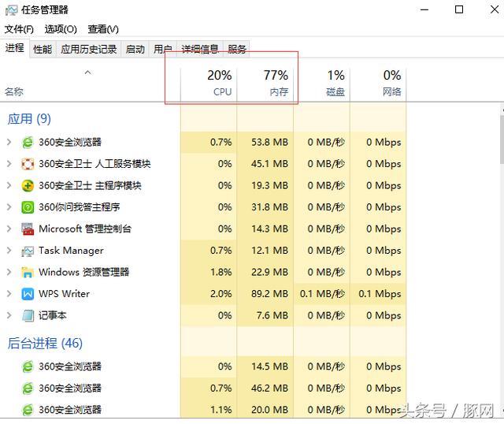This screenshot has width=504, height=424.
Task: Click the 360安全浏览器 app icon
Action: pos(28,143)
